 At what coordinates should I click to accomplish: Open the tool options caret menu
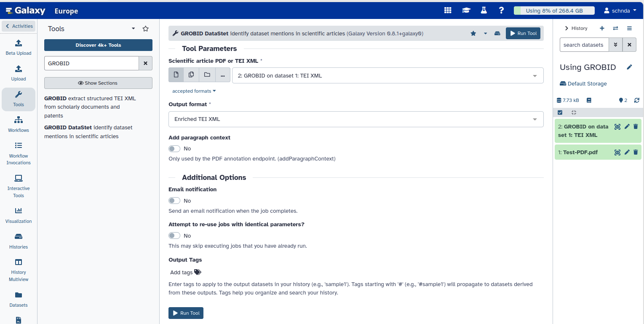[x=485, y=33]
